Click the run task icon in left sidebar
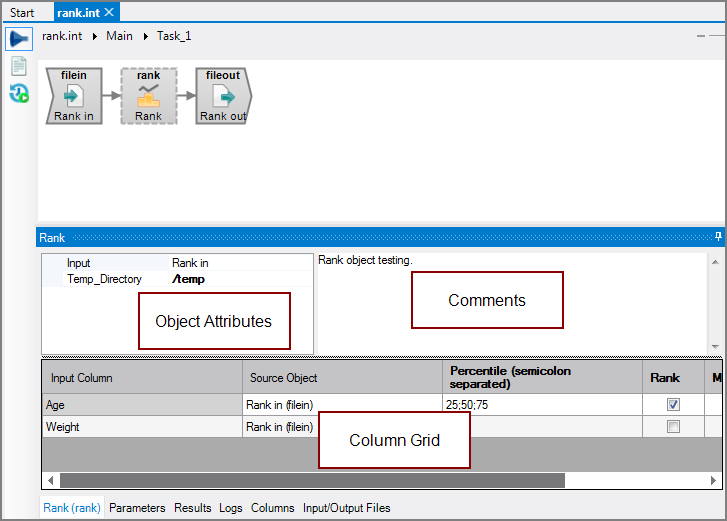This screenshot has height=521, width=727. 18,39
